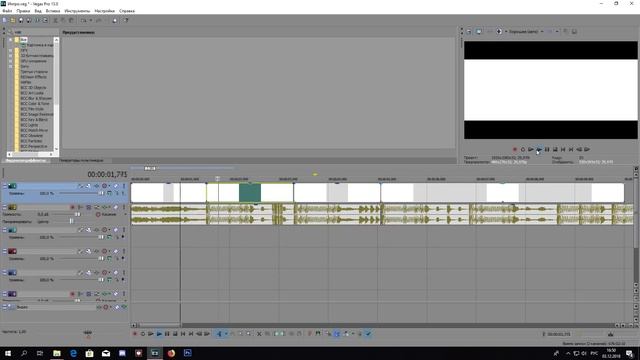Viewport: 640px width, 360px height.
Task: Toggle Enable snapping in timeline toolbar
Action: pos(328,334)
